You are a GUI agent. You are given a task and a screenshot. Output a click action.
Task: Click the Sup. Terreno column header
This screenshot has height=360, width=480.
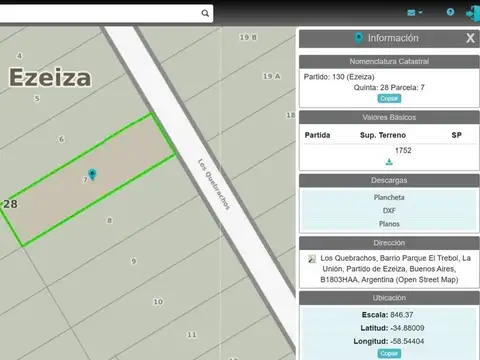[x=383, y=135]
